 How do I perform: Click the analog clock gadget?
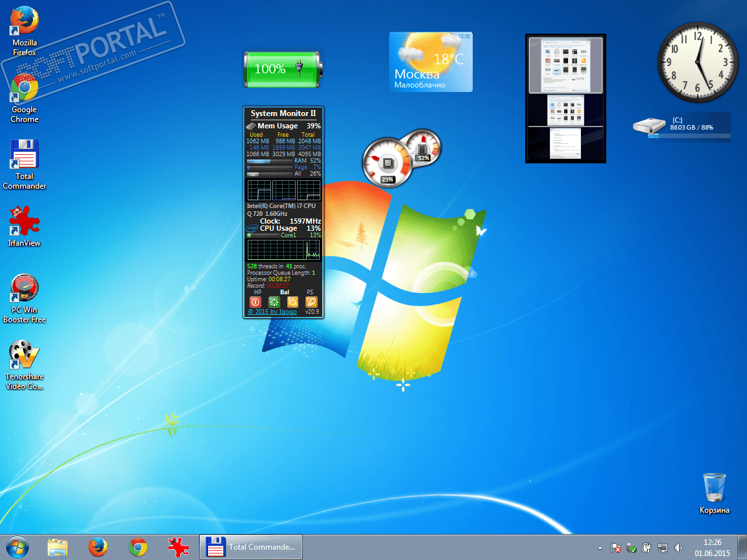tap(698, 62)
